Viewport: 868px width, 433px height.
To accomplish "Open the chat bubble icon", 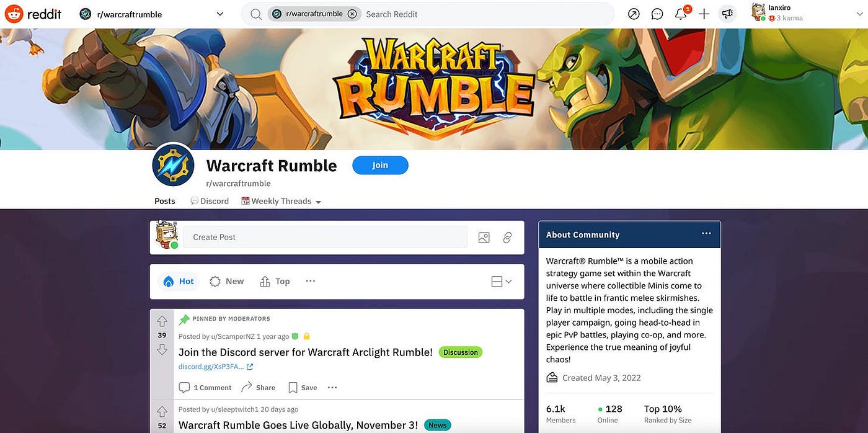I will pyautogui.click(x=657, y=14).
